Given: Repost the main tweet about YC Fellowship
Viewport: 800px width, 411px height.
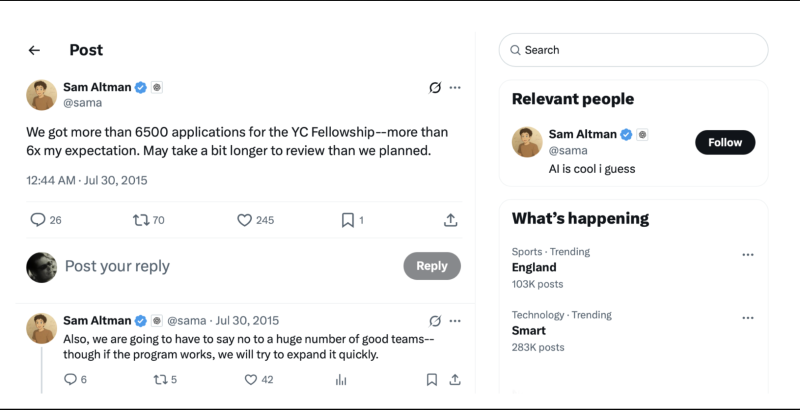Looking at the screenshot, I should point(140,220).
